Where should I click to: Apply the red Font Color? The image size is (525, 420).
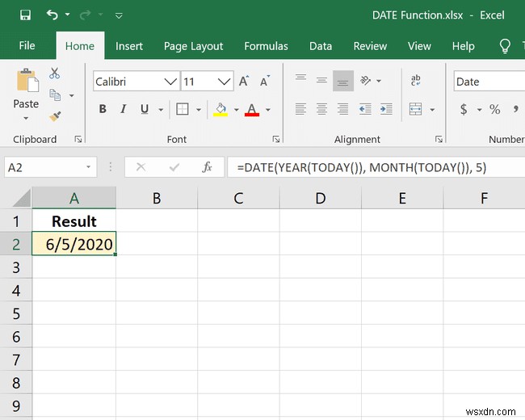pyautogui.click(x=252, y=110)
